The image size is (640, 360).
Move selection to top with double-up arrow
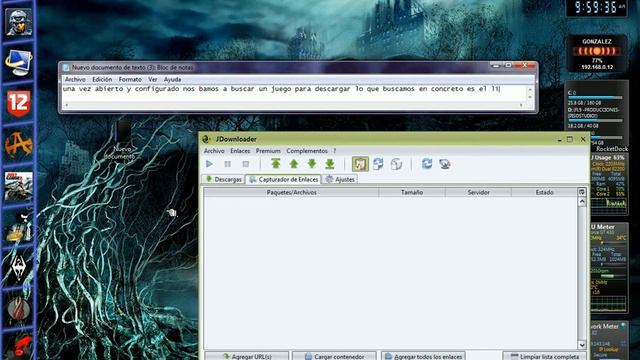(276, 164)
